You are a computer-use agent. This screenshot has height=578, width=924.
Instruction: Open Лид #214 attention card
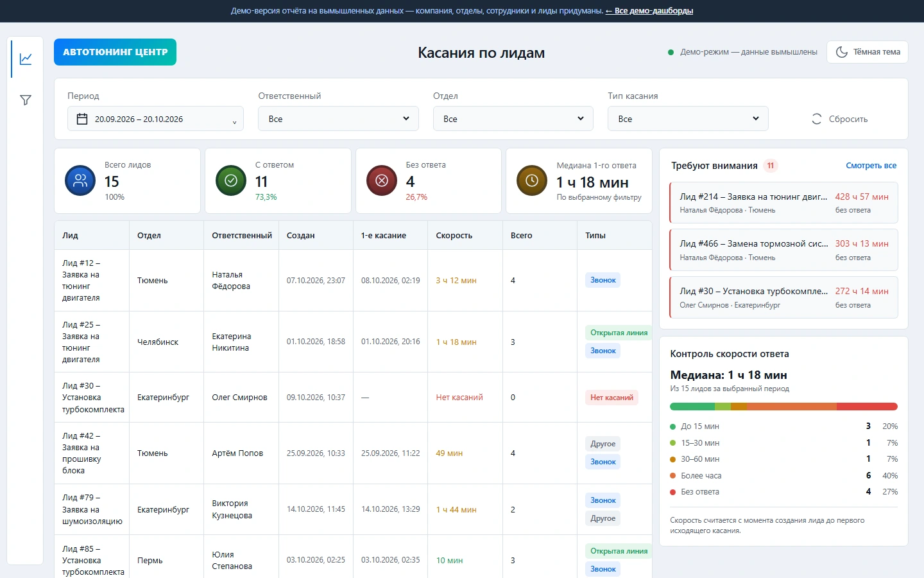coord(783,203)
